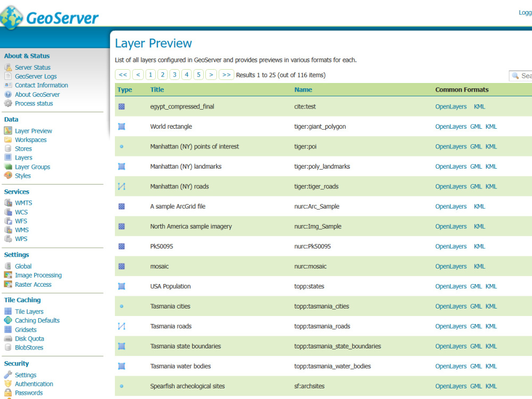
Task: Jump to results page 3
Action: (174, 74)
